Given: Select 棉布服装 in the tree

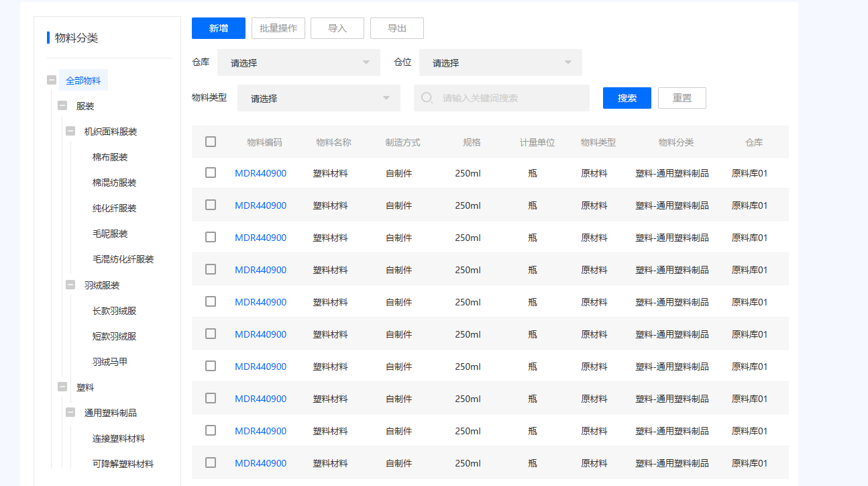Looking at the screenshot, I should 110,157.
